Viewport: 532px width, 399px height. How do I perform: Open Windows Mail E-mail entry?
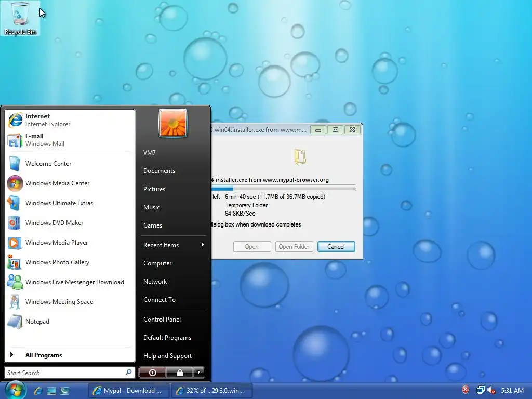70,140
